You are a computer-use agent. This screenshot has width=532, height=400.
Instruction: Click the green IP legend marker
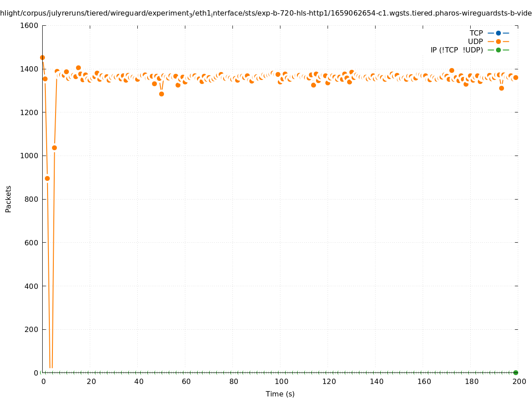click(x=498, y=50)
